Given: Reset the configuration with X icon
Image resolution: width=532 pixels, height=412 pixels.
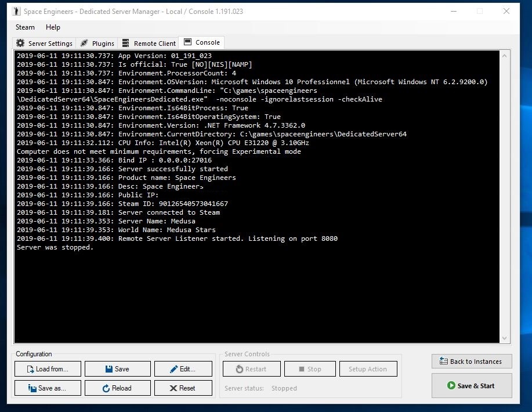Looking at the screenshot, I should (183, 388).
